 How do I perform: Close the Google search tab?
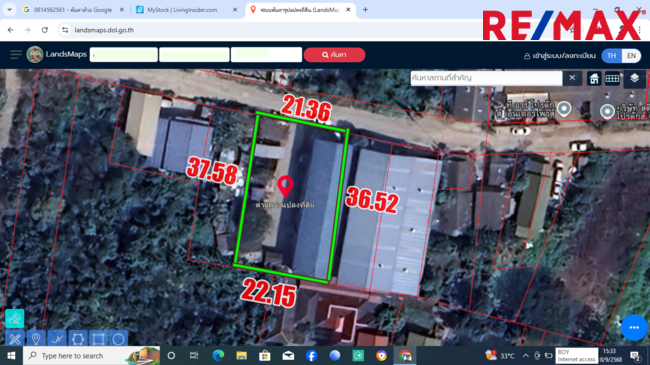pyautogui.click(x=121, y=10)
